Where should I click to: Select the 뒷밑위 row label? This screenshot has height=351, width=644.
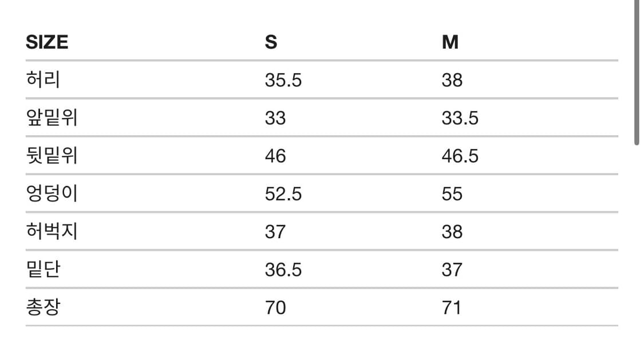[x=52, y=156]
